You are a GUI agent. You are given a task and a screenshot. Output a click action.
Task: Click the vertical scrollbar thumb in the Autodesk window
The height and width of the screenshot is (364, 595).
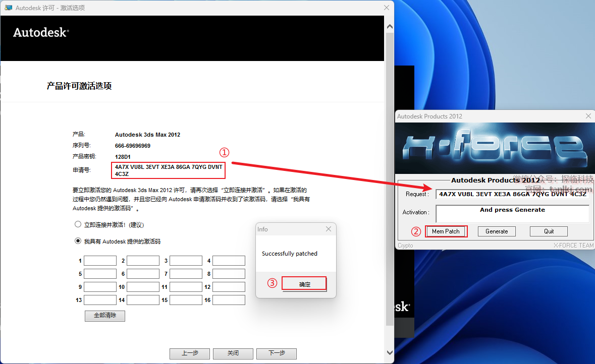click(390, 179)
